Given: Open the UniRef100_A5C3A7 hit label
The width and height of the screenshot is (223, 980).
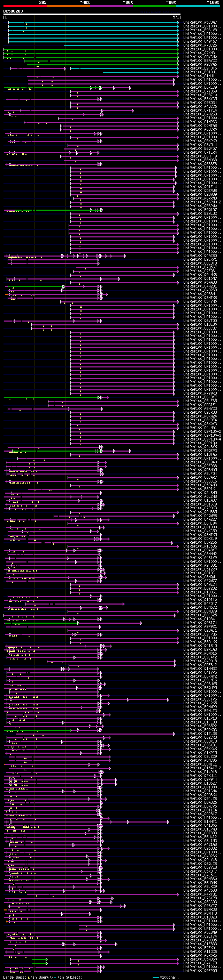Looking at the screenshot, I should tap(200, 23).
